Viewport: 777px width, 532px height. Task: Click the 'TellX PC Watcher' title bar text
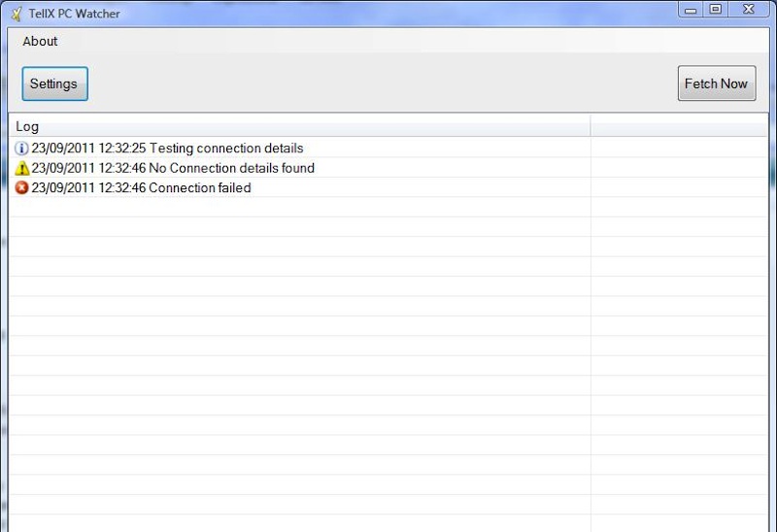75,14
